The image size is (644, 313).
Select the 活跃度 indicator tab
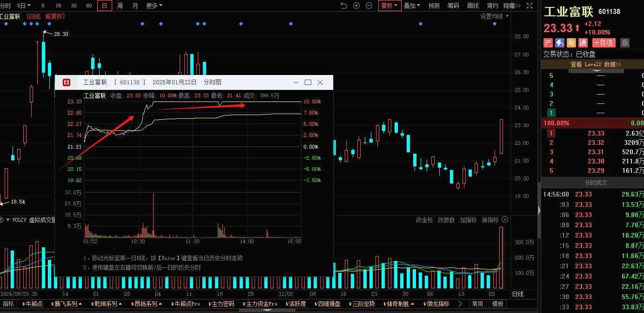pos(295,304)
